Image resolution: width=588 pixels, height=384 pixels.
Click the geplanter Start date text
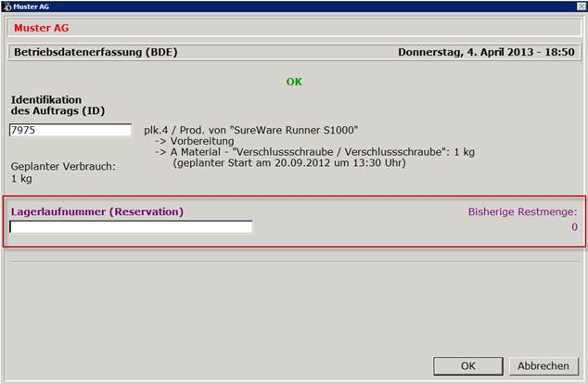[x=288, y=163]
